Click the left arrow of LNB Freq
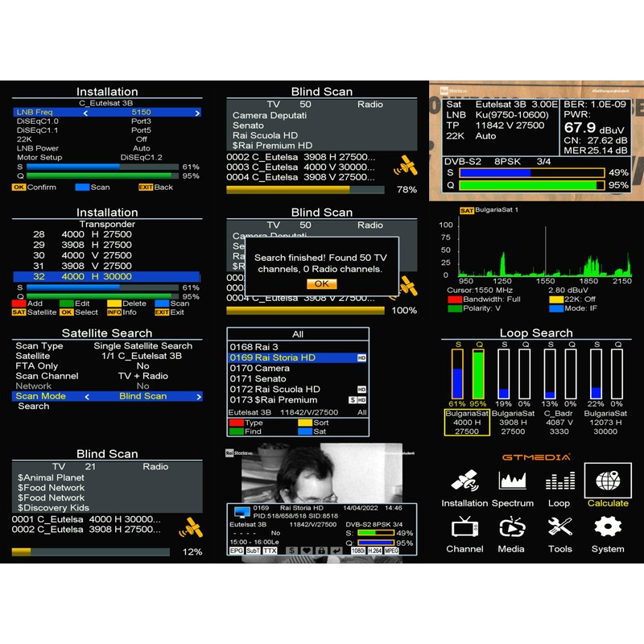 coord(85,113)
